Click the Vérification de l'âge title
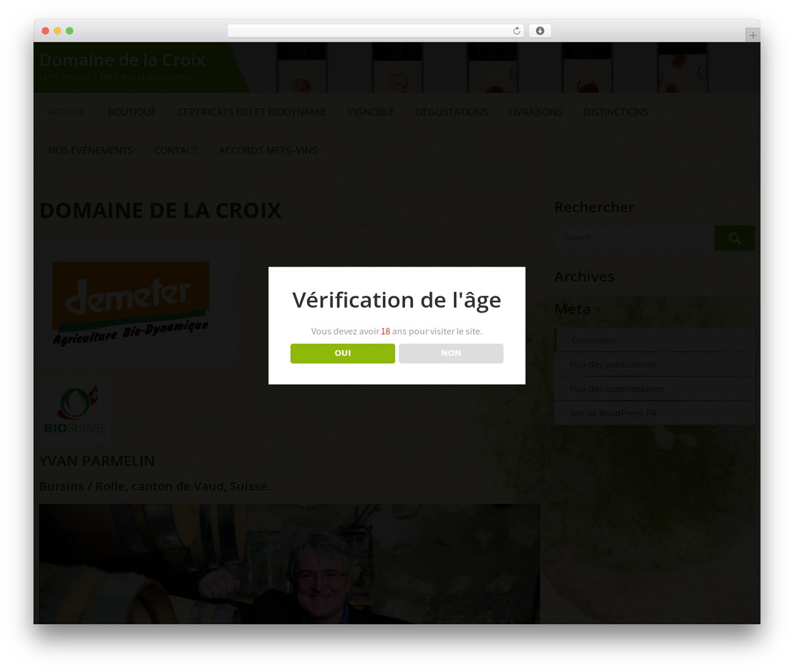The height and width of the screenshot is (672, 794). coord(397,300)
